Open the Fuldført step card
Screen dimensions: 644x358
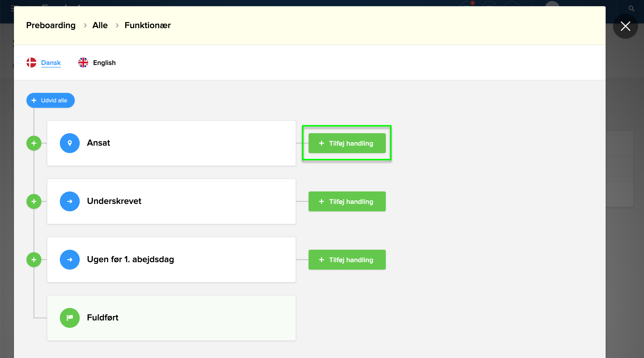pyautogui.click(x=171, y=318)
